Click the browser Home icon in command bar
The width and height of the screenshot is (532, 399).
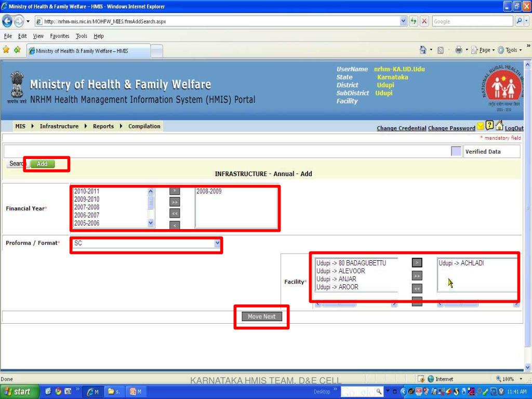[x=423, y=50]
